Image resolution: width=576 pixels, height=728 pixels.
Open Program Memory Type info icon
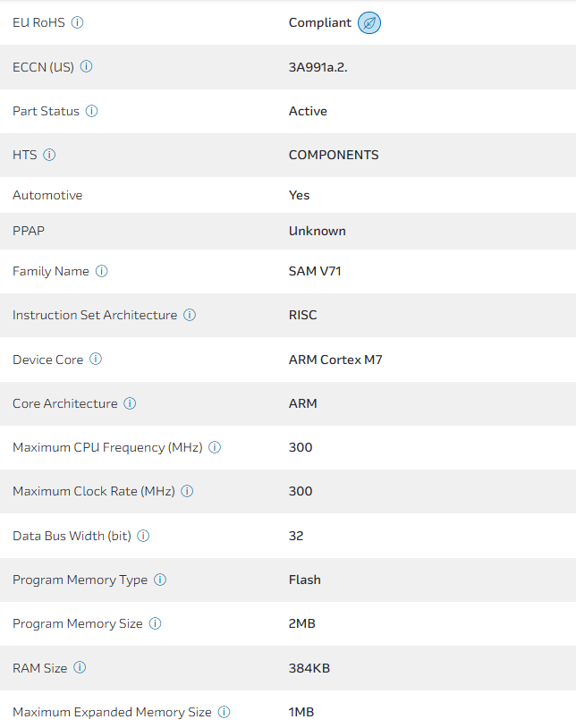(x=160, y=580)
